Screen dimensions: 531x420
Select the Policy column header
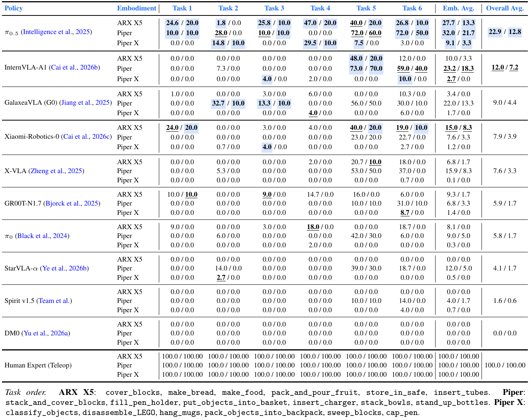(x=14, y=8)
